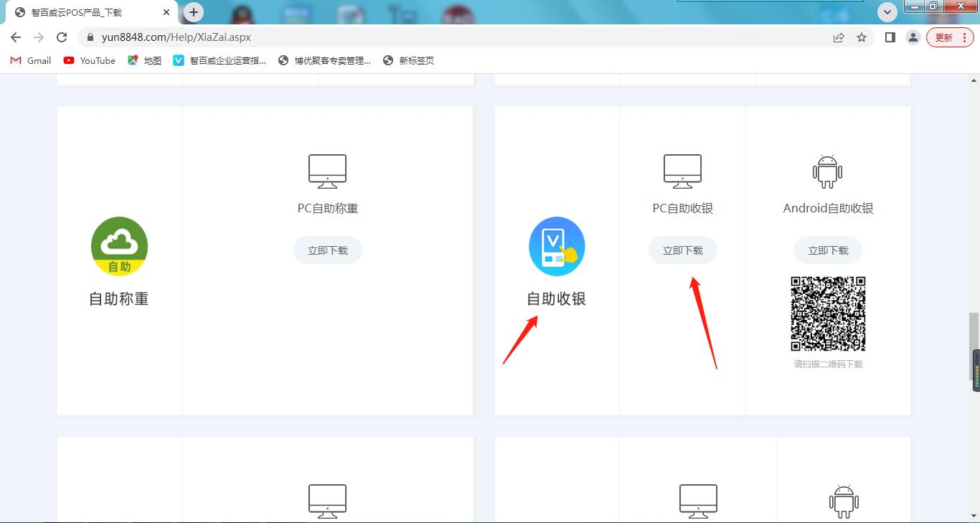Open the 更新 Chrome update menu

[x=950, y=37]
